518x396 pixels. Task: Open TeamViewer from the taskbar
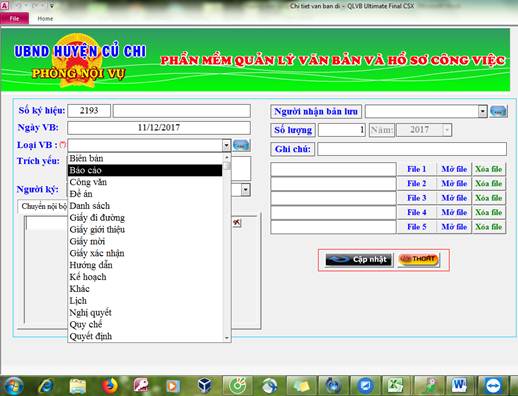[492, 386]
